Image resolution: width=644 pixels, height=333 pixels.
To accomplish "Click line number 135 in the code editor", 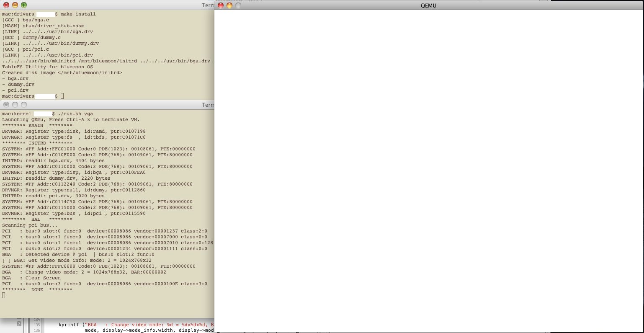I will [37, 325].
